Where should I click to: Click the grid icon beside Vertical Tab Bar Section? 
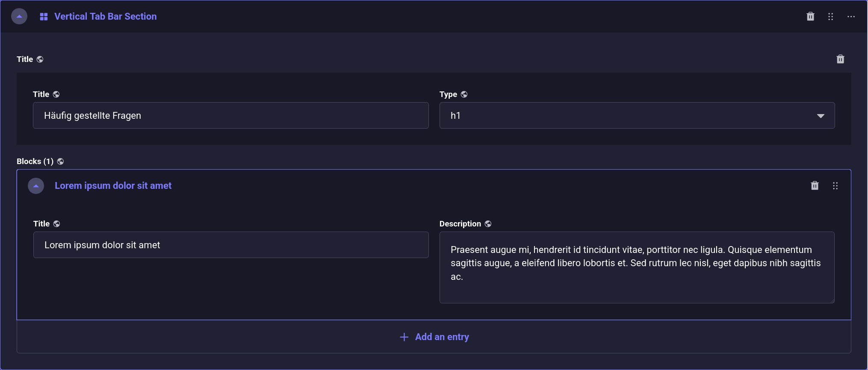point(44,17)
